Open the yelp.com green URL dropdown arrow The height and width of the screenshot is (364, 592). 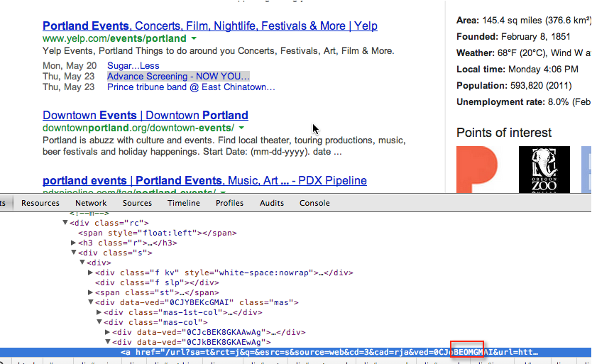click(193, 39)
